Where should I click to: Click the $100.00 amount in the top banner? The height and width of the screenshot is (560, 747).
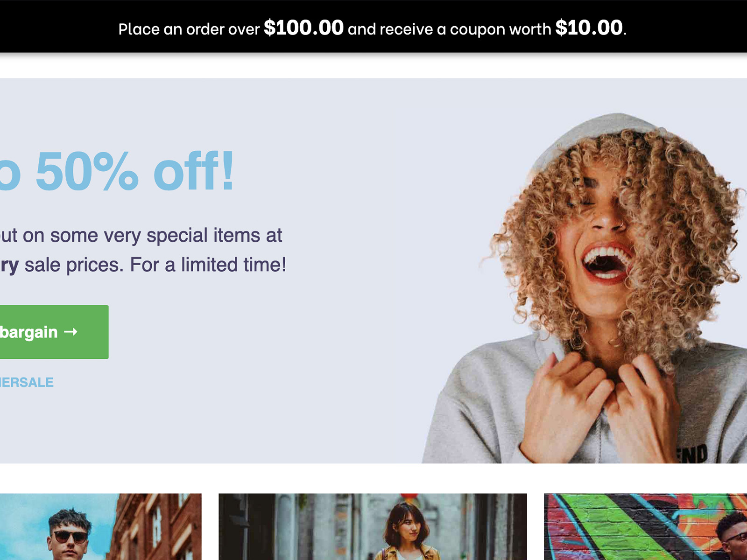click(x=303, y=28)
